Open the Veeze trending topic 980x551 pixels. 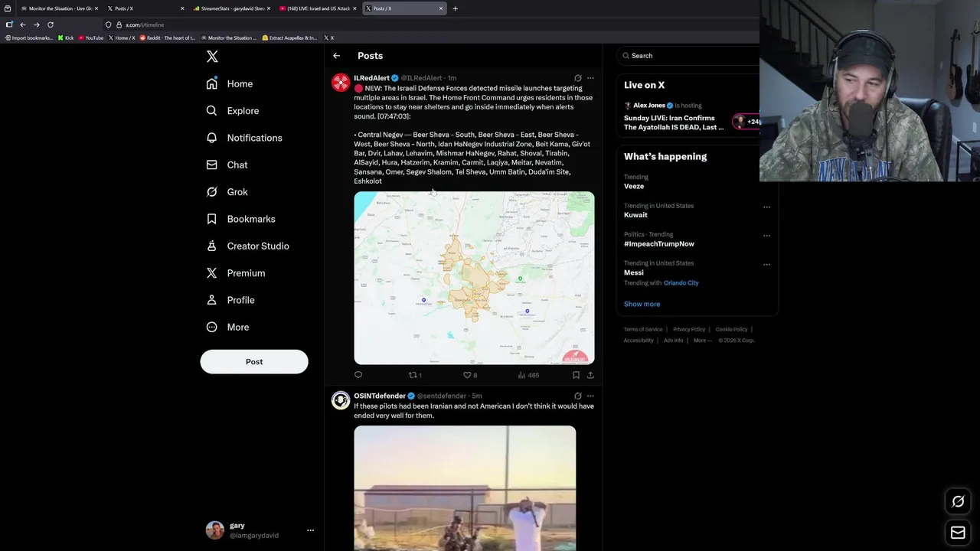tap(634, 186)
